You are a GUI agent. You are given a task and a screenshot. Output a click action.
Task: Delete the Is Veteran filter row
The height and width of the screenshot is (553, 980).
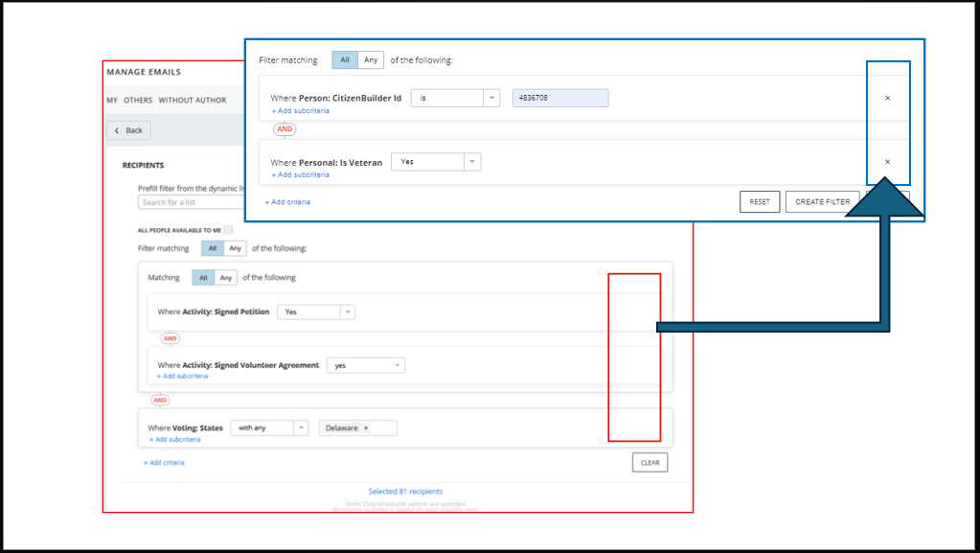click(x=887, y=162)
